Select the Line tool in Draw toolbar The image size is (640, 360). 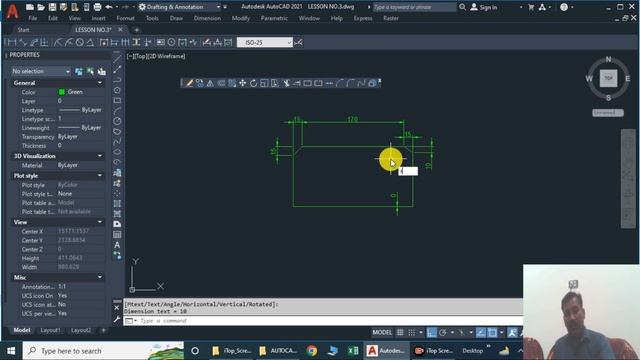[x=117, y=60]
